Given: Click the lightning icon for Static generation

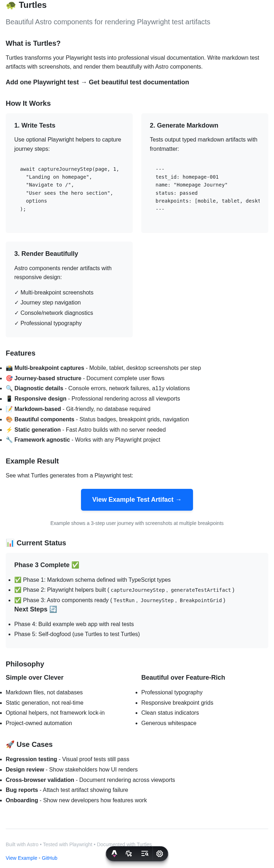Looking at the screenshot, I should (9, 430).
